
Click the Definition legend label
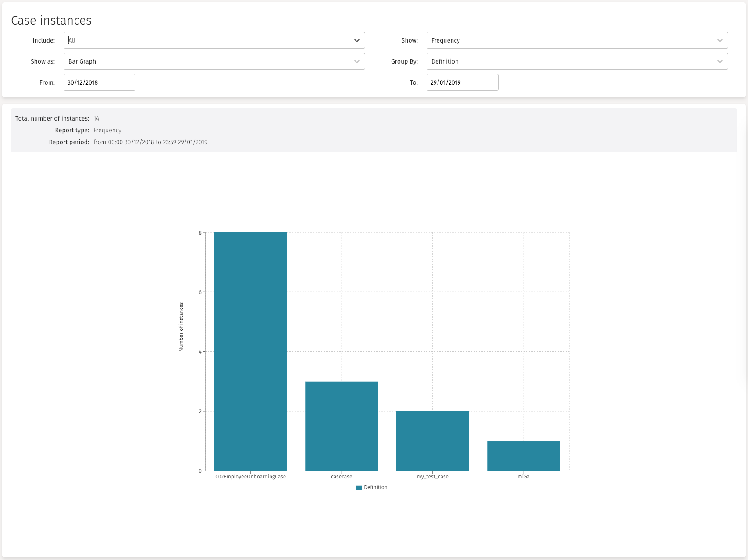[376, 487]
